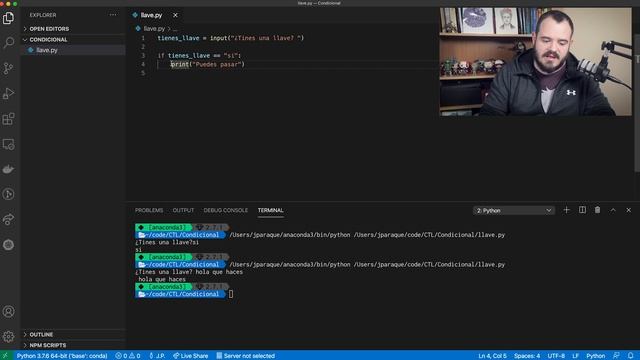The height and width of the screenshot is (360, 640).
Task: Click 'Ln 4, Col 5' cursor position
Action: point(492,356)
